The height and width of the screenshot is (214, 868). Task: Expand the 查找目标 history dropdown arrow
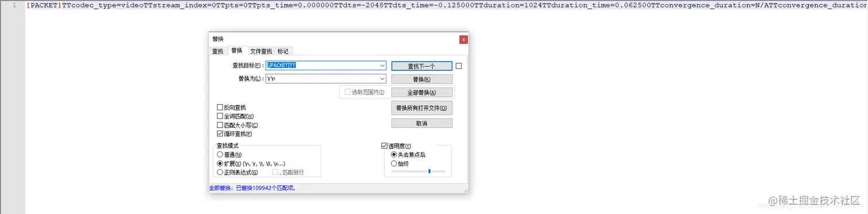point(382,66)
